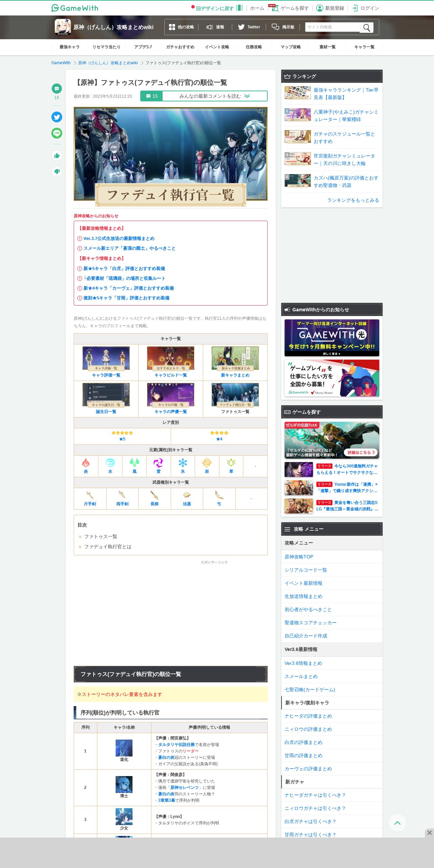Click 詳細はこちら arrow on Zelda banner
This screenshot has width=434, height=868.
[361, 452]
